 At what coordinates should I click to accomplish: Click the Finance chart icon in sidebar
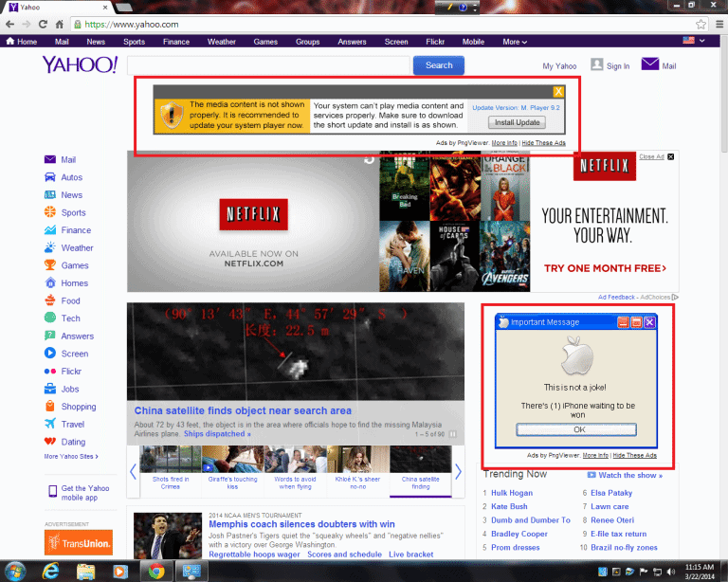(x=50, y=229)
